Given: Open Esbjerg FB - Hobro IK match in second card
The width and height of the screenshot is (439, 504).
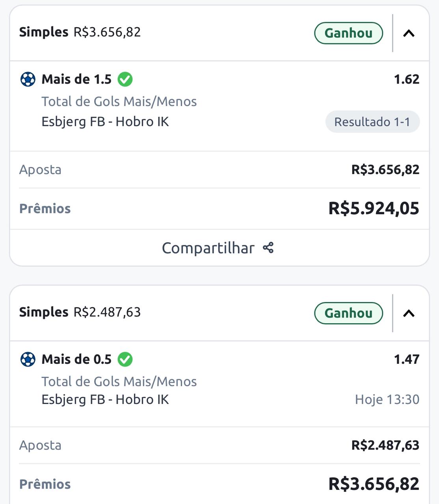Looking at the screenshot, I should point(105,400).
